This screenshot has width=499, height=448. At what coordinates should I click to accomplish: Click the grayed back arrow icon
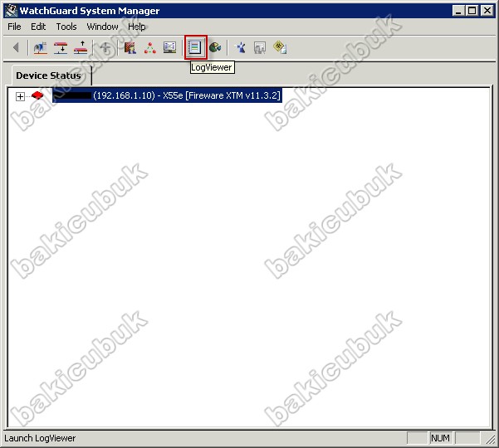click(16, 47)
